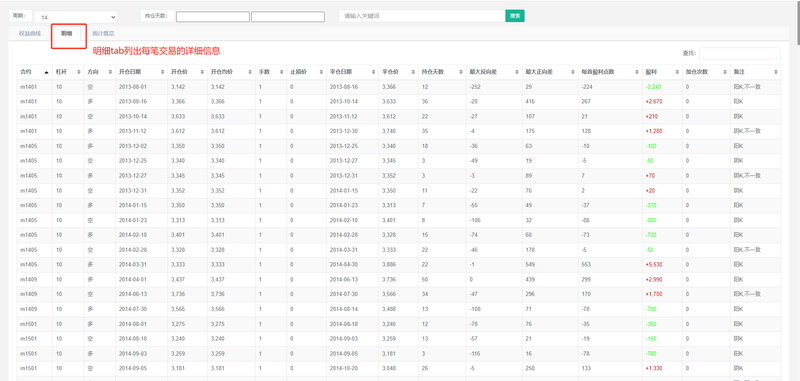Click profit value -2,240
Screen dimensions: 800x381
(x=654, y=87)
